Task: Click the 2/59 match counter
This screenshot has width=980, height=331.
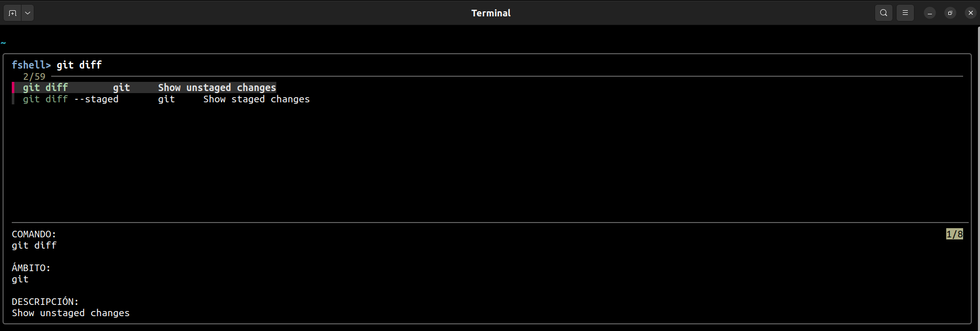Action: tap(34, 76)
